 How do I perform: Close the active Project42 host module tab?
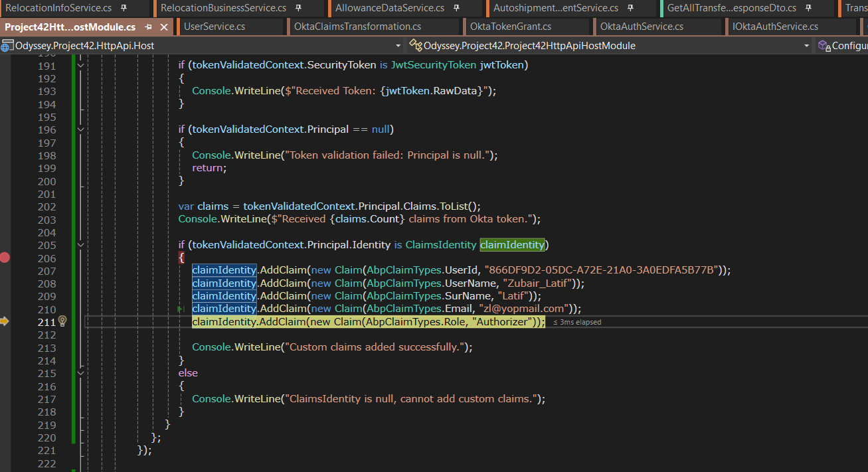point(163,27)
